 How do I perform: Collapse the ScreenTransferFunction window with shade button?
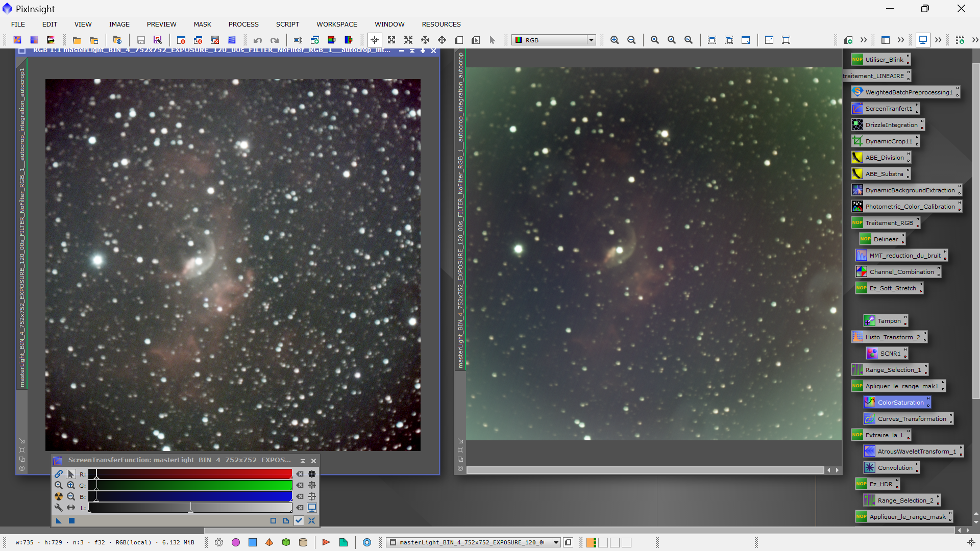click(x=303, y=461)
